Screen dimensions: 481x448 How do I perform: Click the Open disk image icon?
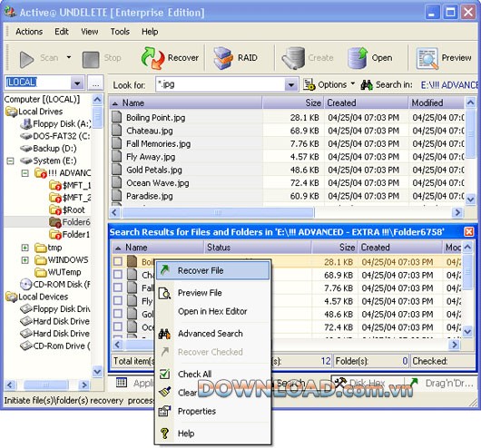click(x=358, y=58)
